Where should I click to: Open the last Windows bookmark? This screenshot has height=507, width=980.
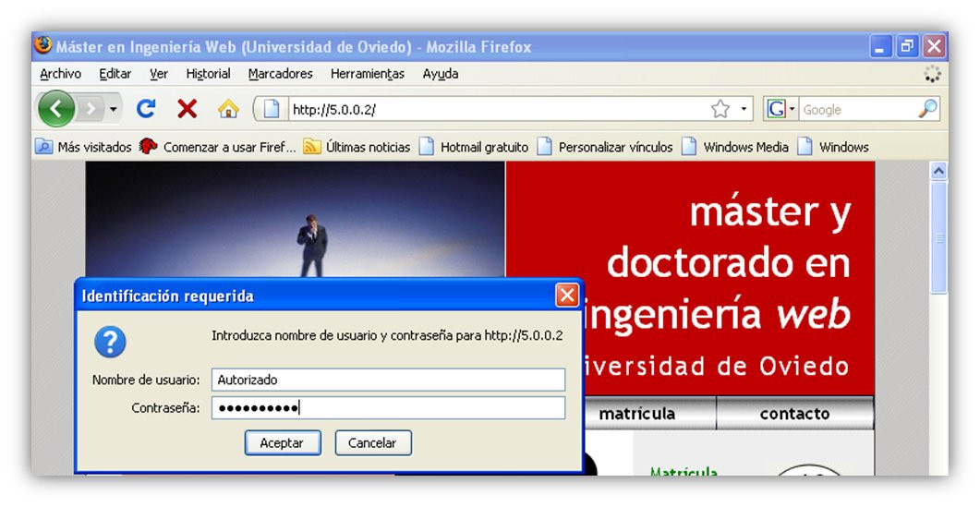click(833, 147)
